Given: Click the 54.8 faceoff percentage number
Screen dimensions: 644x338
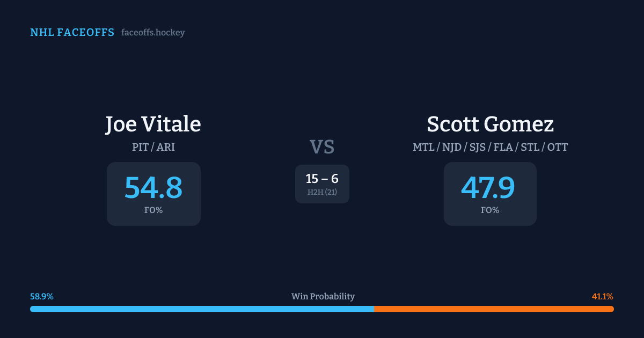Looking at the screenshot, I should point(153,188).
